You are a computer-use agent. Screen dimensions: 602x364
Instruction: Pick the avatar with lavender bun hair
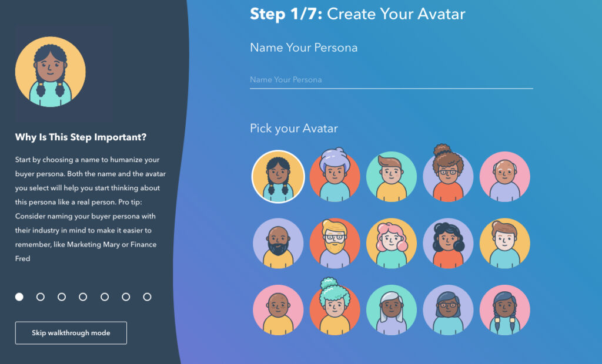[335, 175]
